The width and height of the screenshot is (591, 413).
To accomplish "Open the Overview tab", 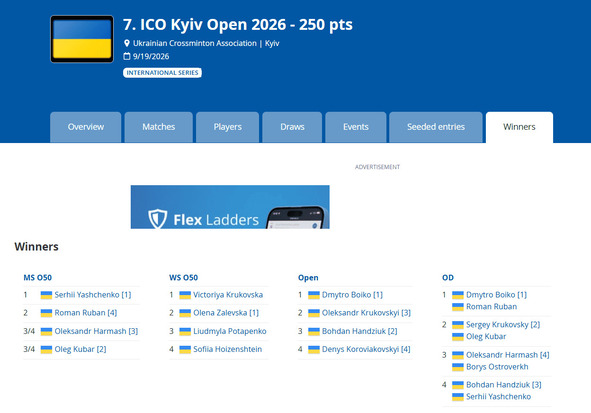I will tap(86, 127).
